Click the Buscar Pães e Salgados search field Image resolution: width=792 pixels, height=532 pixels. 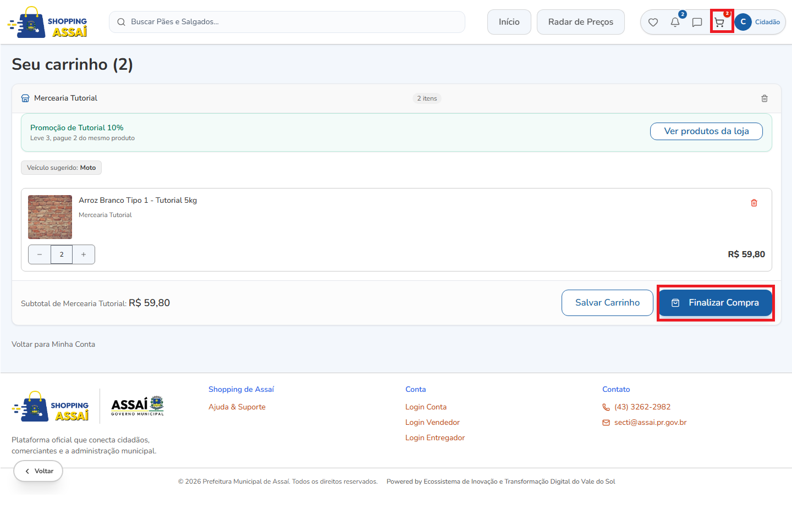[287, 22]
